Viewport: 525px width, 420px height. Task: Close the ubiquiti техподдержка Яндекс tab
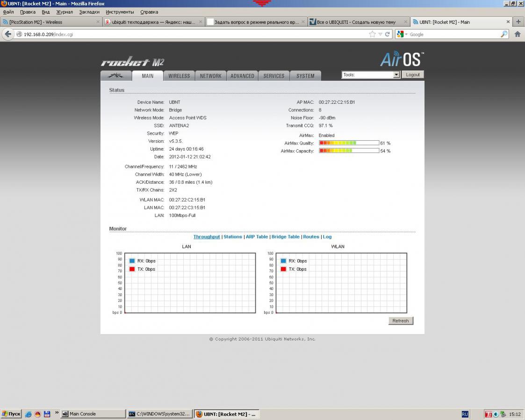pos(200,22)
